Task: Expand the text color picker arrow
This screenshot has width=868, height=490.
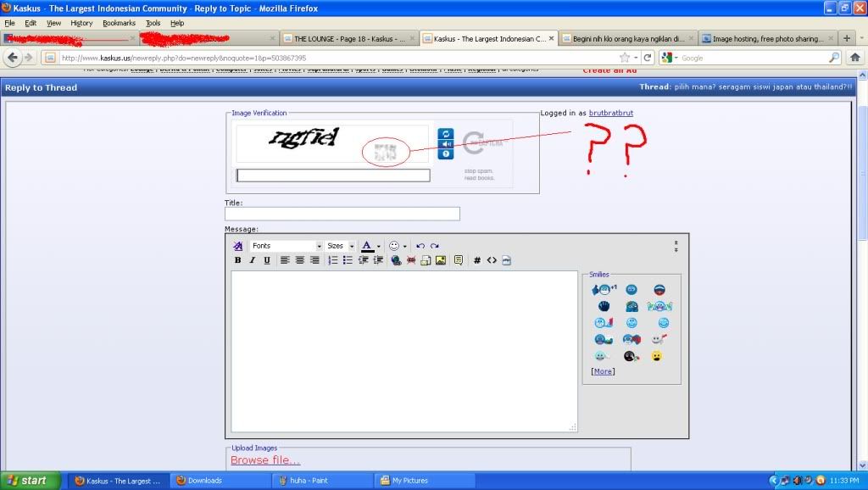Action: pyautogui.click(x=379, y=247)
